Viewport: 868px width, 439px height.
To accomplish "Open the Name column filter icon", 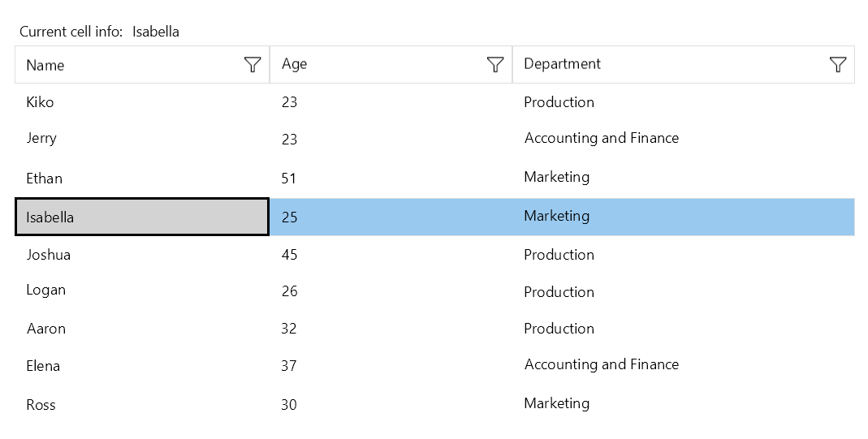I will pos(253,65).
